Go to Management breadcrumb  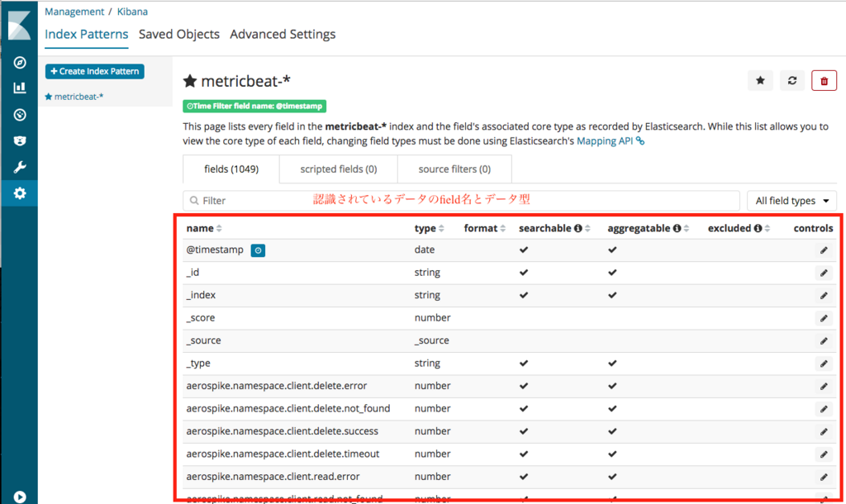pyautogui.click(x=74, y=12)
